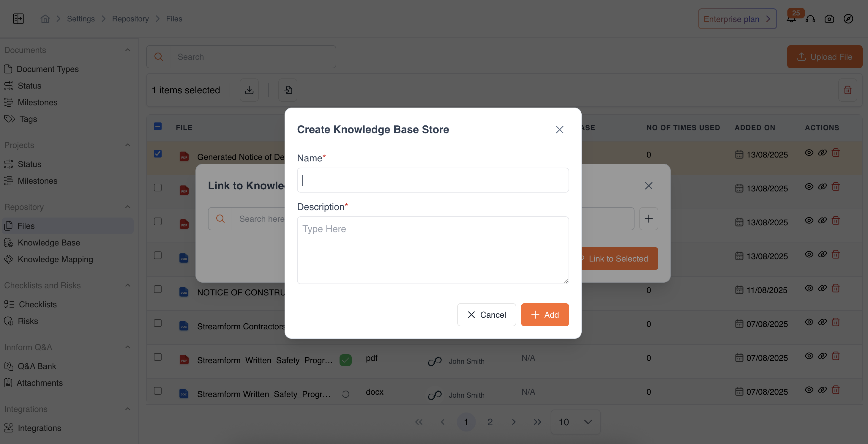The height and width of the screenshot is (444, 868).
Task: Click the sidebar collapse panel icon
Action: (18, 18)
